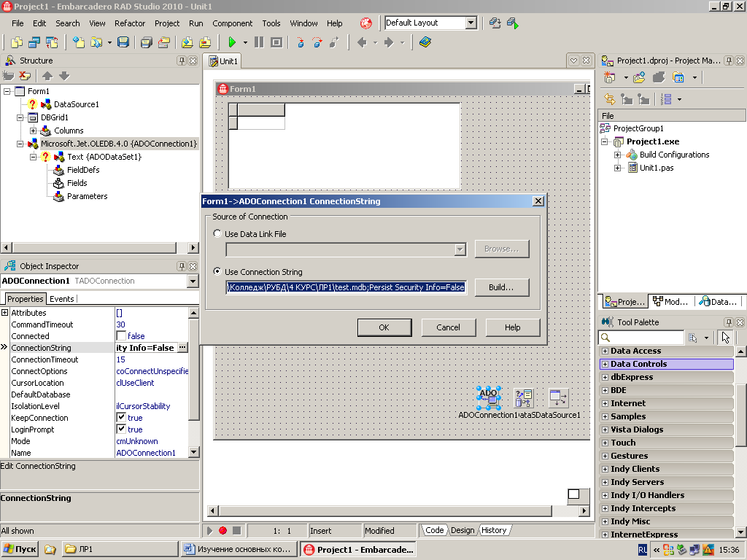Open the Project menu

(x=167, y=23)
